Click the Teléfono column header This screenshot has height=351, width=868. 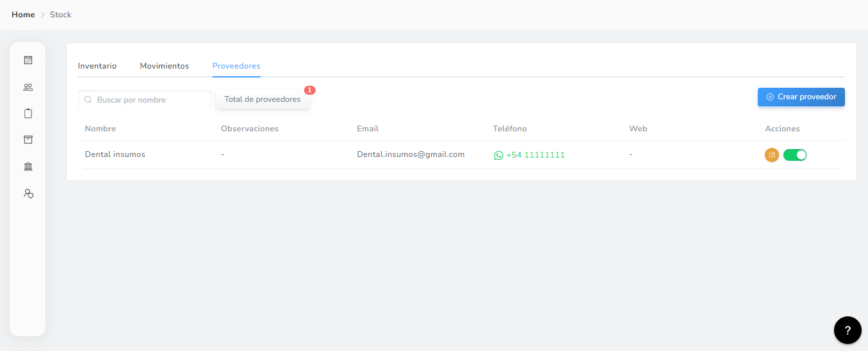[x=510, y=129]
